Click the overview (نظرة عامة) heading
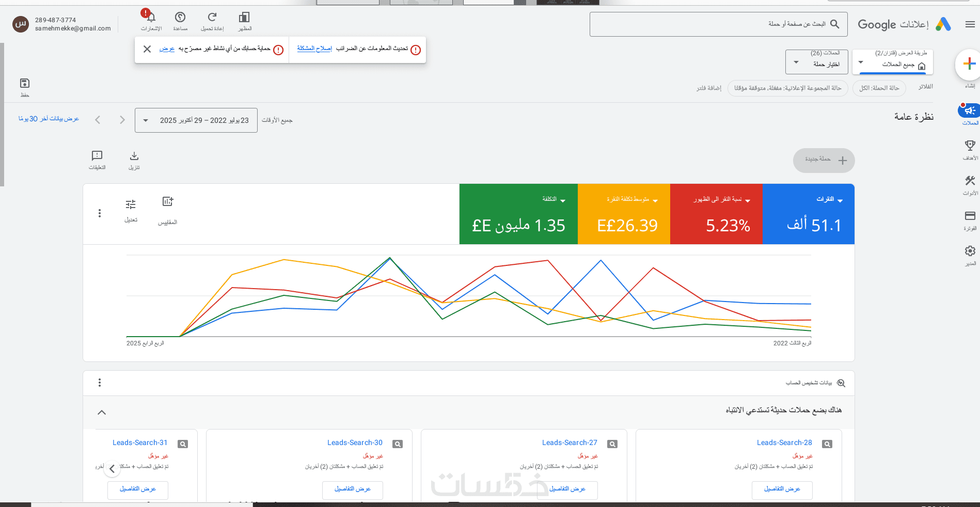The image size is (980, 507). point(914,117)
